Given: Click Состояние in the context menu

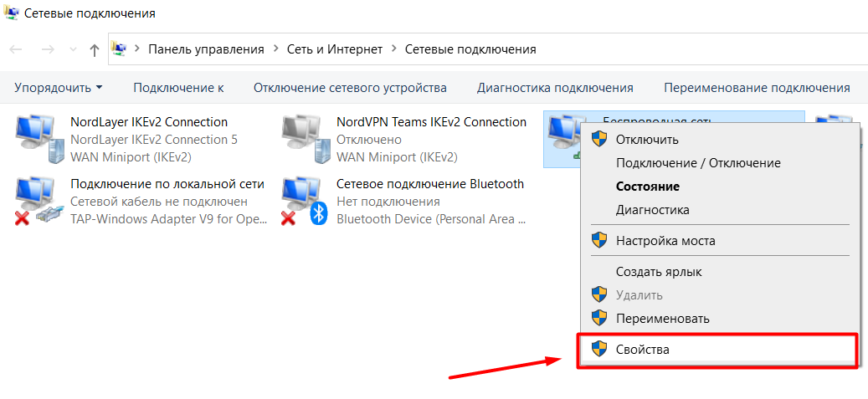Looking at the screenshot, I should 647,187.
